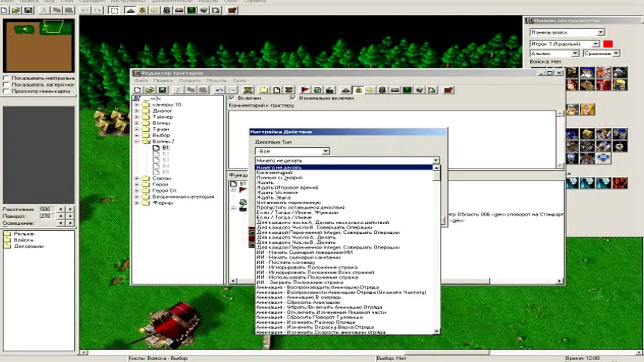The width and height of the screenshot is (644, 362).
Task: Save triggers with Trigger Editor floppy icon
Action: point(162,90)
